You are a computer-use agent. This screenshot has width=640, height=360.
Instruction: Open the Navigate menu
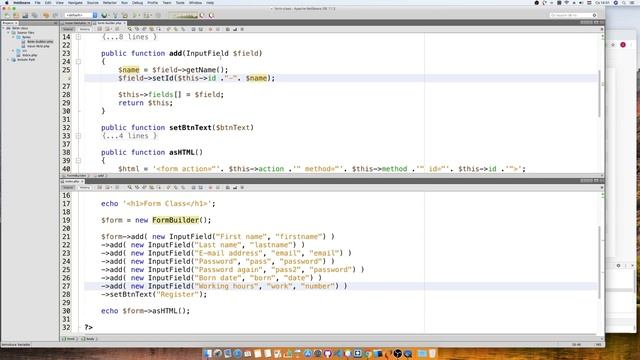75,2
